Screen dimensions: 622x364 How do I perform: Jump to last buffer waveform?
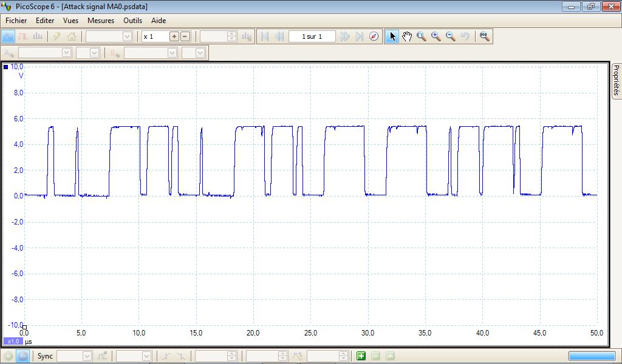coord(360,36)
